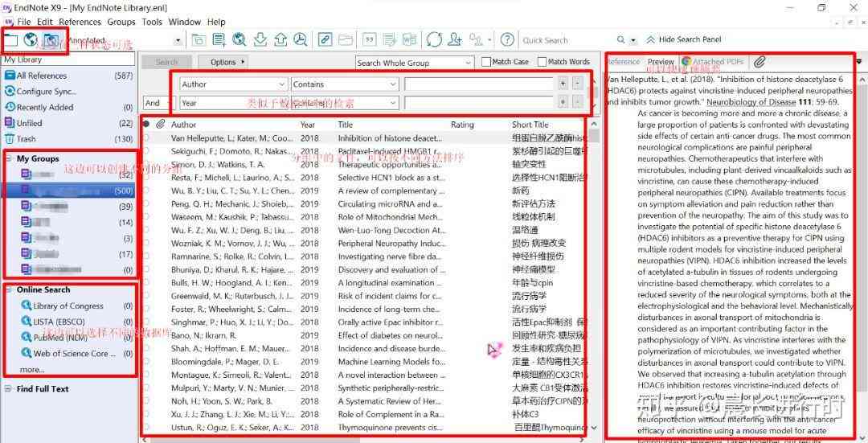Switch to the Attached PDFs tab
868x443 pixels.
coord(713,61)
